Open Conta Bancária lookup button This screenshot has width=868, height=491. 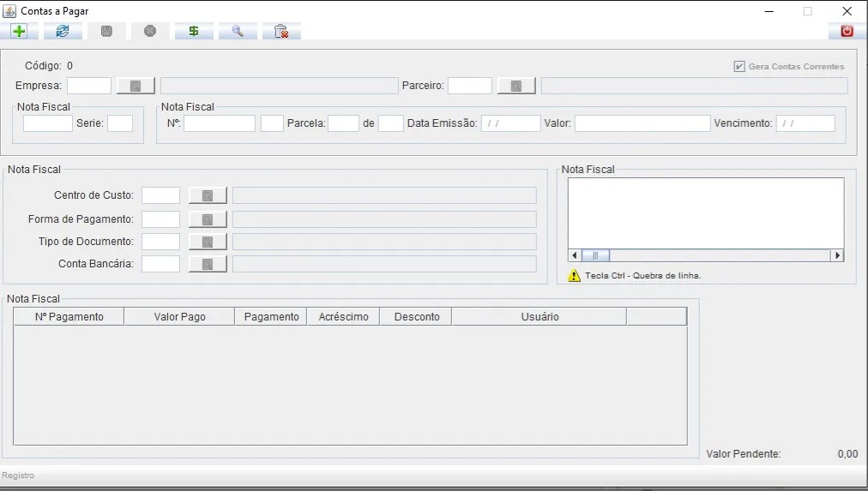click(208, 264)
